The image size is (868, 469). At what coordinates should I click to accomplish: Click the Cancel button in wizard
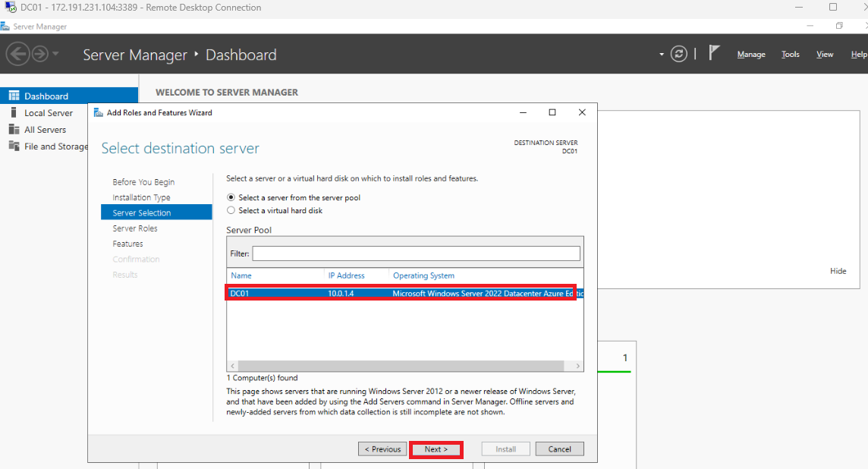(x=560, y=449)
